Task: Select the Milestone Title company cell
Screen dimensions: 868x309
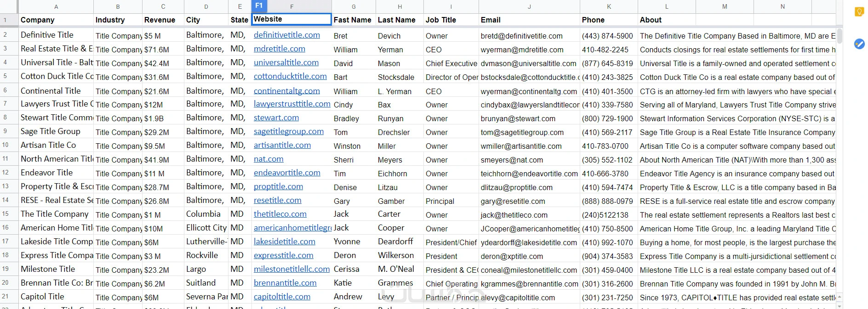Action: click(56, 269)
